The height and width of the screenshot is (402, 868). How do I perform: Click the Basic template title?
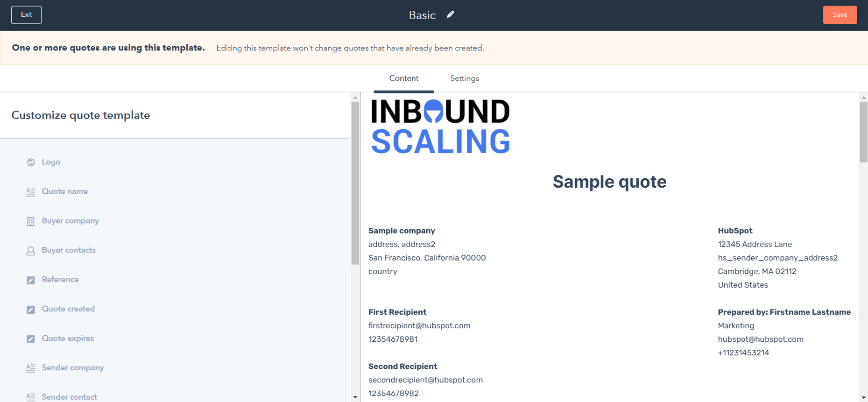pos(422,15)
